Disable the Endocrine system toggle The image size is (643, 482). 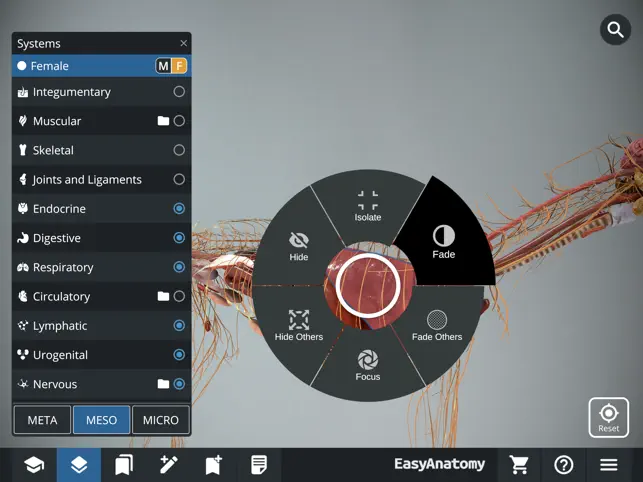coord(179,209)
